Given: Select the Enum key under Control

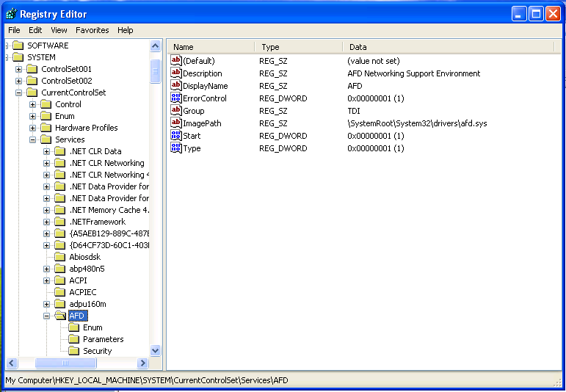Looking at the screenshot, I should tap(65, 116).
